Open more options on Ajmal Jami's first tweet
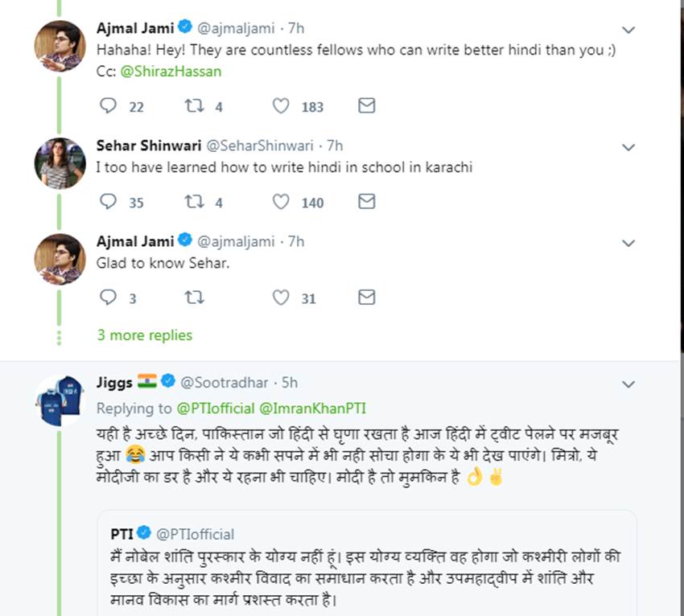This screenshot has width=684, height=616. point(628,30)
